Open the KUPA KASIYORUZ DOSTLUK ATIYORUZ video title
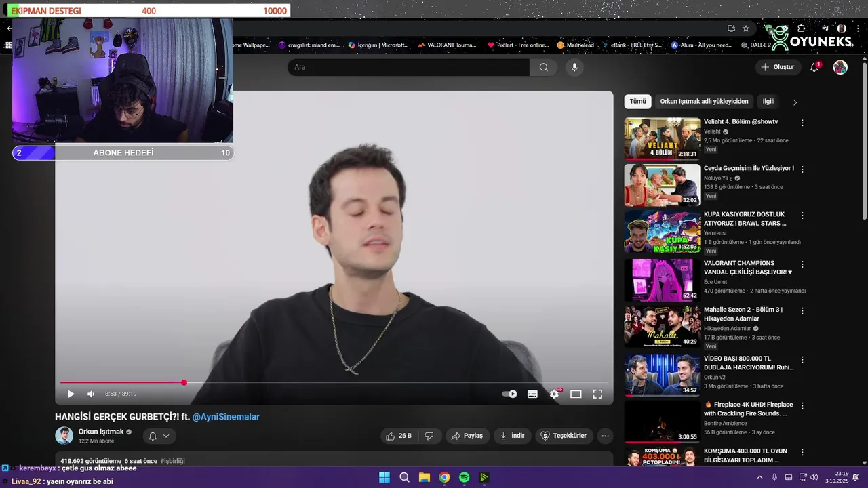The width and height of the screenshot is (868, 488). 745,219
